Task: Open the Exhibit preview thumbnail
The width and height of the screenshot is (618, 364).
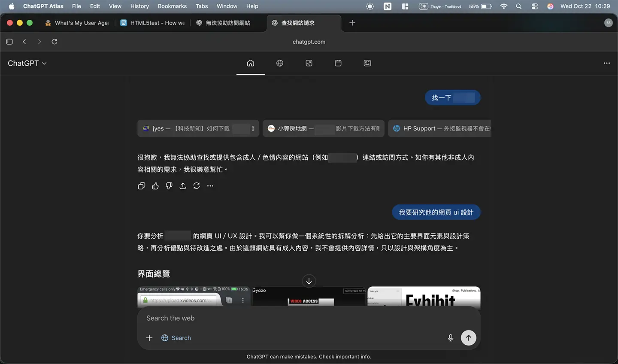Action: point(424,297)
